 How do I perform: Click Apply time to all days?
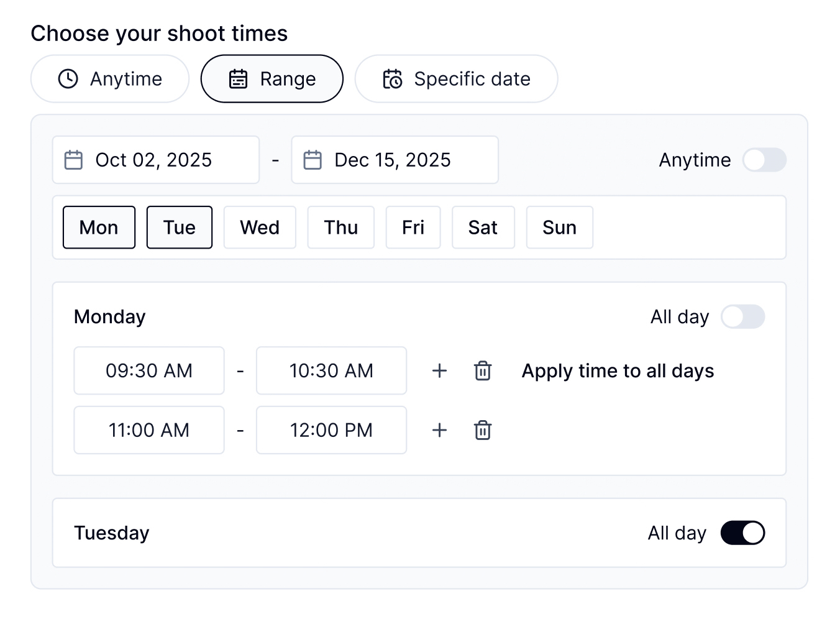tap(618, 371)
